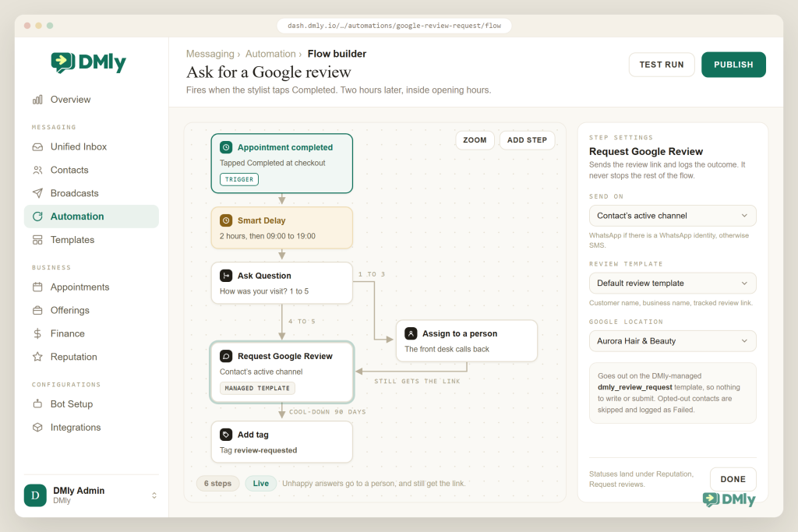Click the ADD STEP button
Screen dimensions: 798x532
(x=528, y=140)
